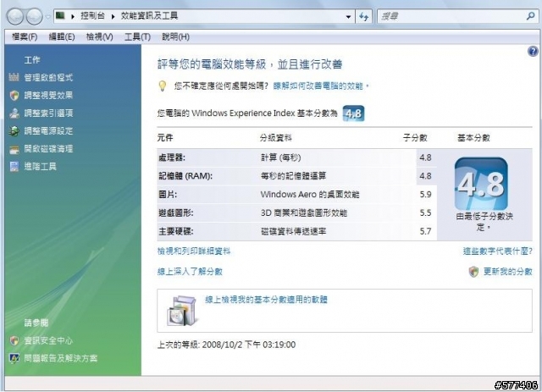Open the 編輯(E) menu
The width and height of the screenshot is (542, 392).
coord(62,36)
